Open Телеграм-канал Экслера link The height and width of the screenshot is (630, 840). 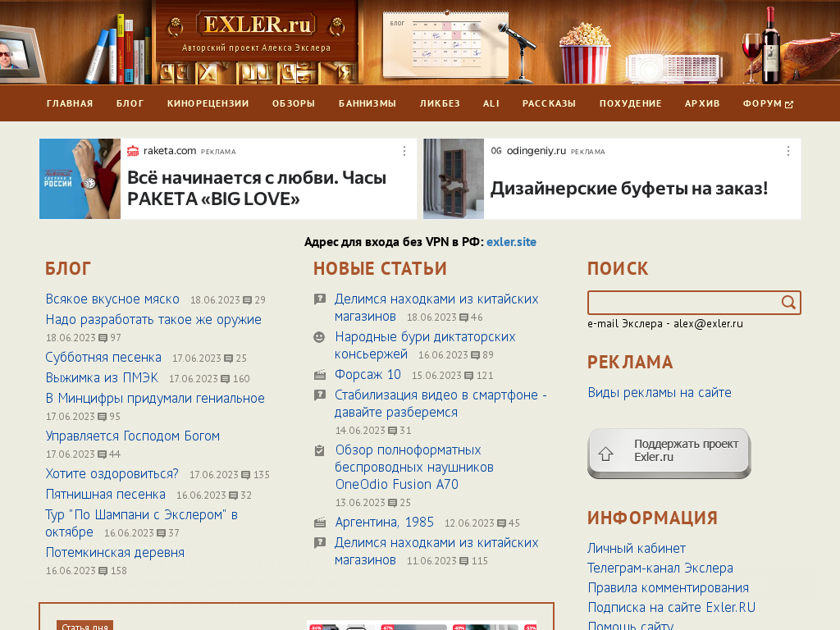pos(660,568)
